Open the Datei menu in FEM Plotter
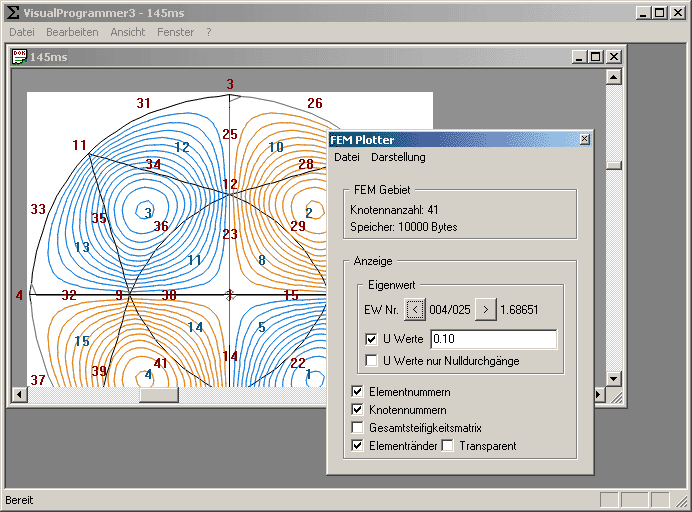 click(347, 157)
